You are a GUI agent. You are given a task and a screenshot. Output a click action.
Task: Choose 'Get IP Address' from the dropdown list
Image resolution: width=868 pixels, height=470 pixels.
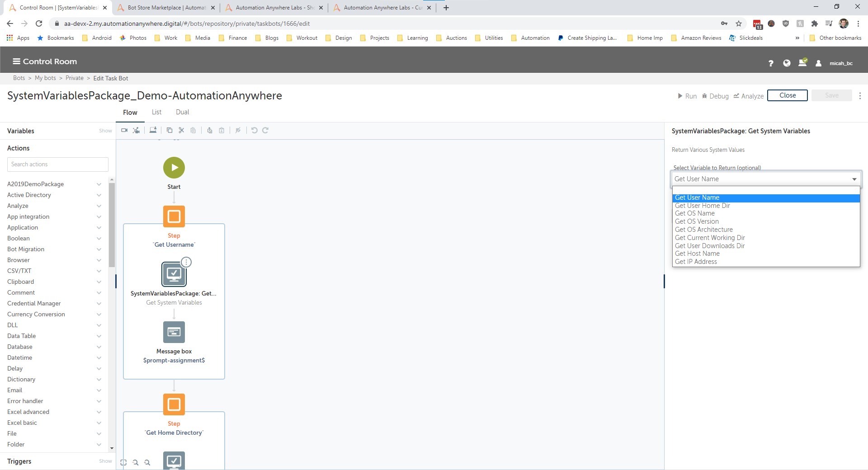[x=766, y=262]
